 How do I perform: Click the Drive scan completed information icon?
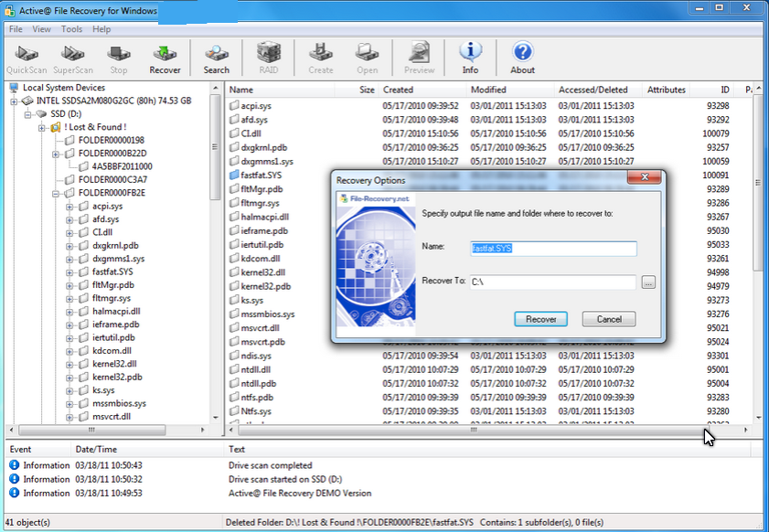tap(15, 465)
